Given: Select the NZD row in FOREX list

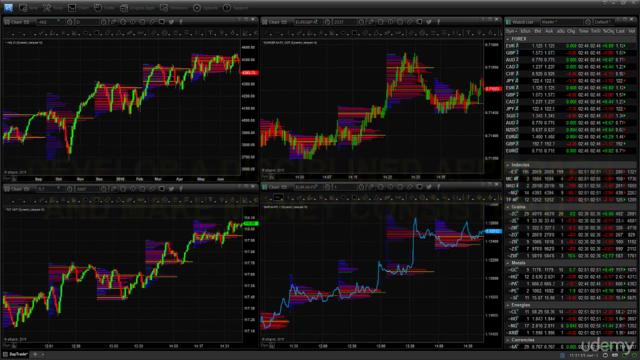Looking at the screenshot, I should coord(571,130).
